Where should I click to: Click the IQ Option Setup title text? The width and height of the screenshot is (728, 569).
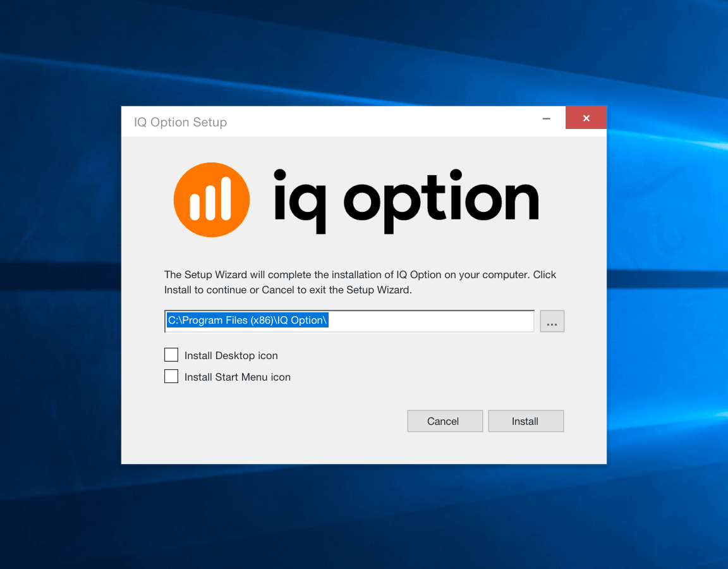click(x=181, y=122)
